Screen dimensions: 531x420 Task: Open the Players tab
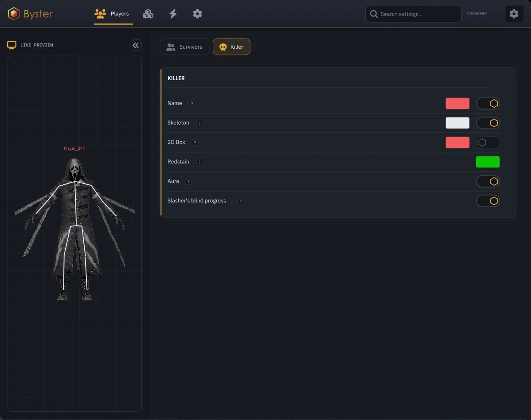click(113, 14)
